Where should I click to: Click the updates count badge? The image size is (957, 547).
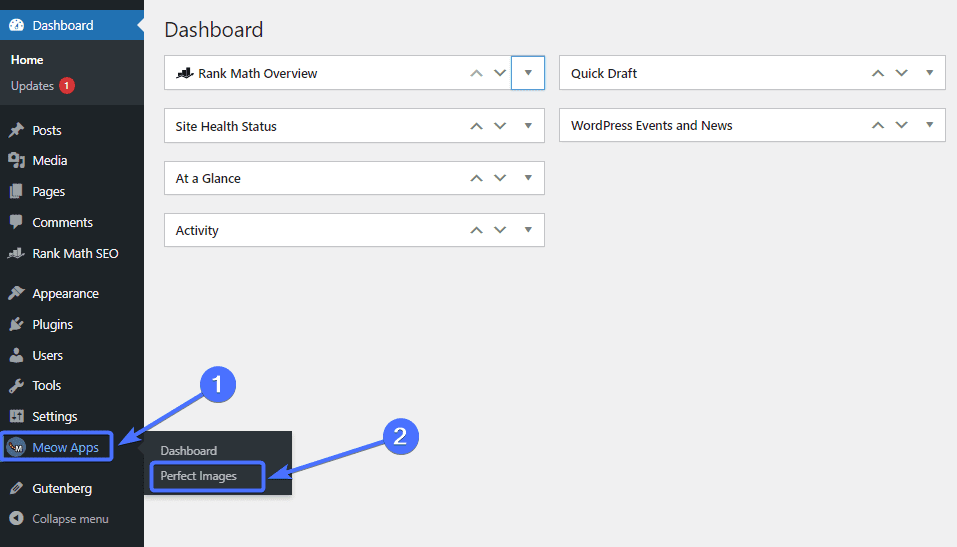(x=67, y=85)
